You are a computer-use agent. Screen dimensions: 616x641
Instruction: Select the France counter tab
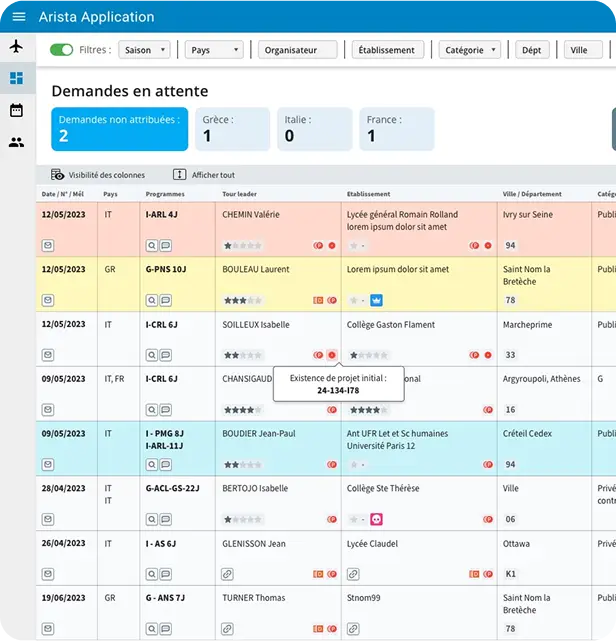[396, 129]
